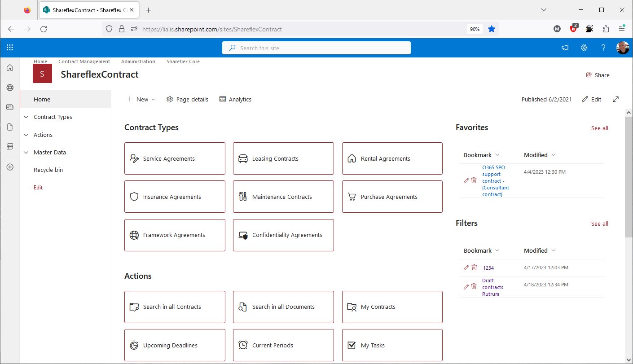Click the Create plus icon in left rail

pyautogui.click(x=10, y=167)
